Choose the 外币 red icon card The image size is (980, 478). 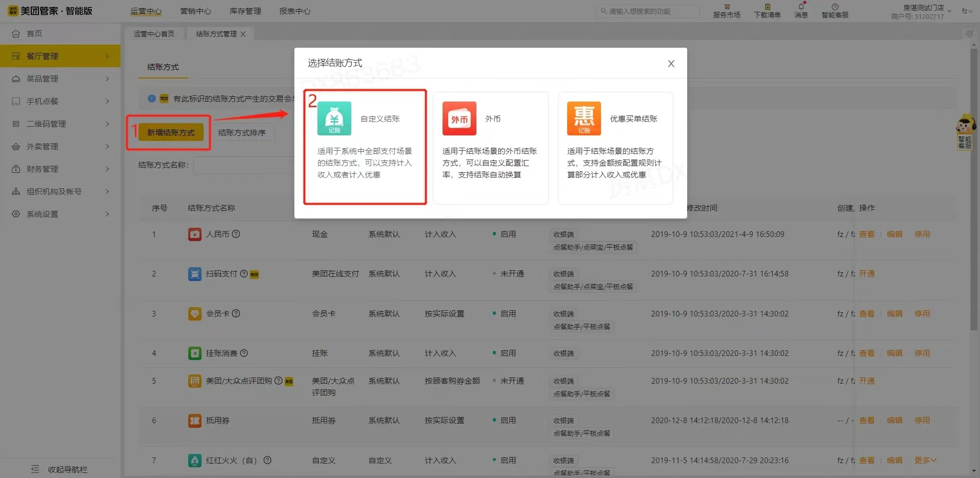point(459,118)
